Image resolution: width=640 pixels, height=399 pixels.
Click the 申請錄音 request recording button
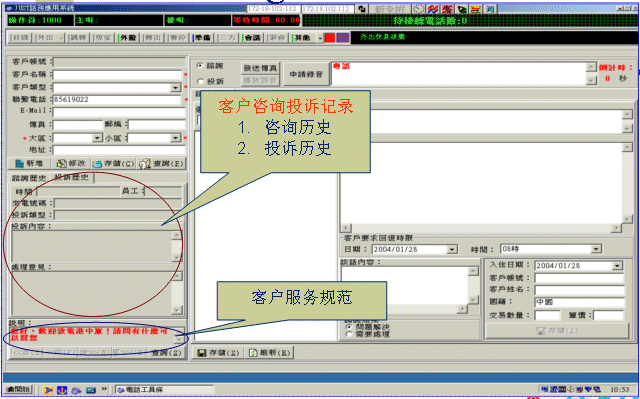pos(306,74)
